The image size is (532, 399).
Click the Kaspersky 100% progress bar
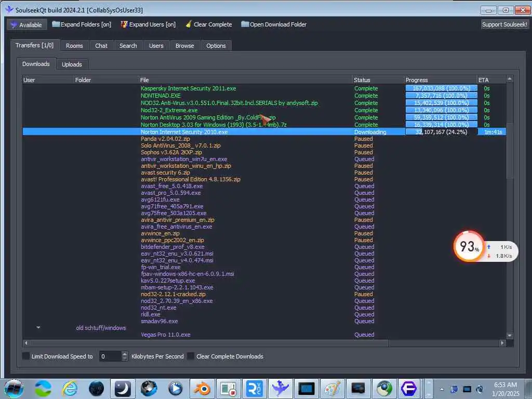[441, 88]
